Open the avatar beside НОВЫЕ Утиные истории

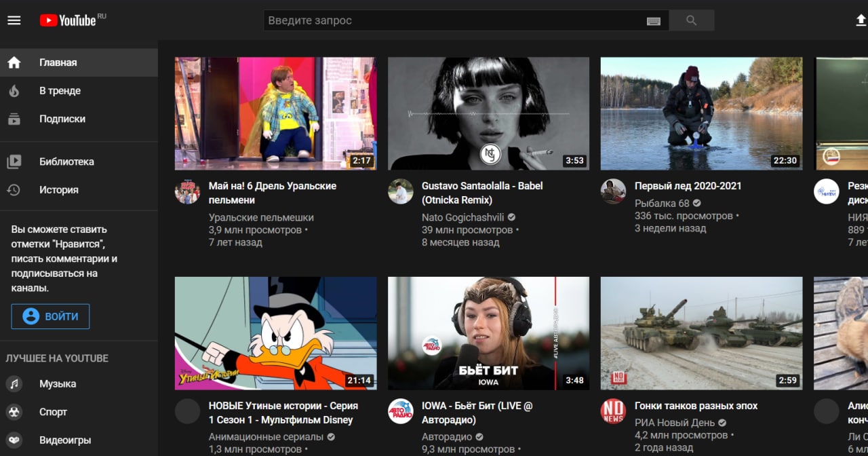[x=187, y=411]
